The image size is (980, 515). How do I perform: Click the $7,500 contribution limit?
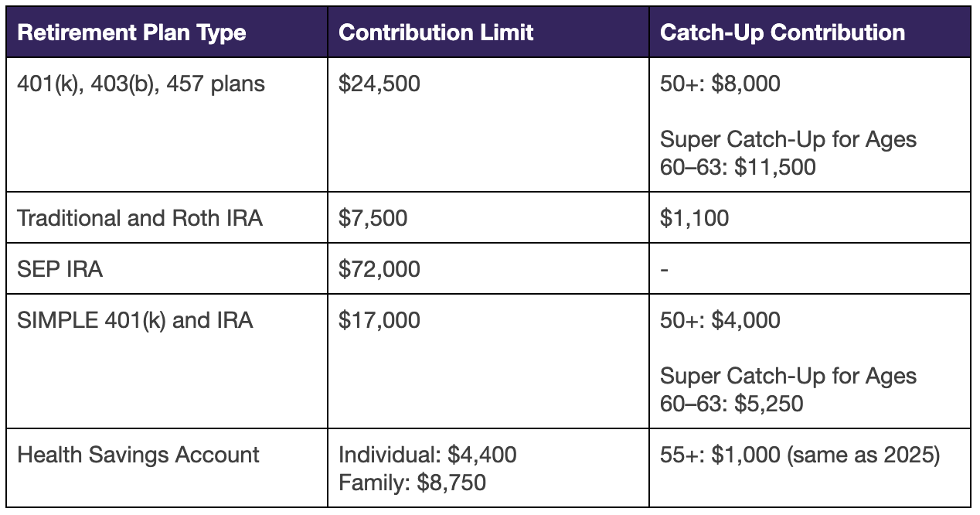tap(373, 218)
